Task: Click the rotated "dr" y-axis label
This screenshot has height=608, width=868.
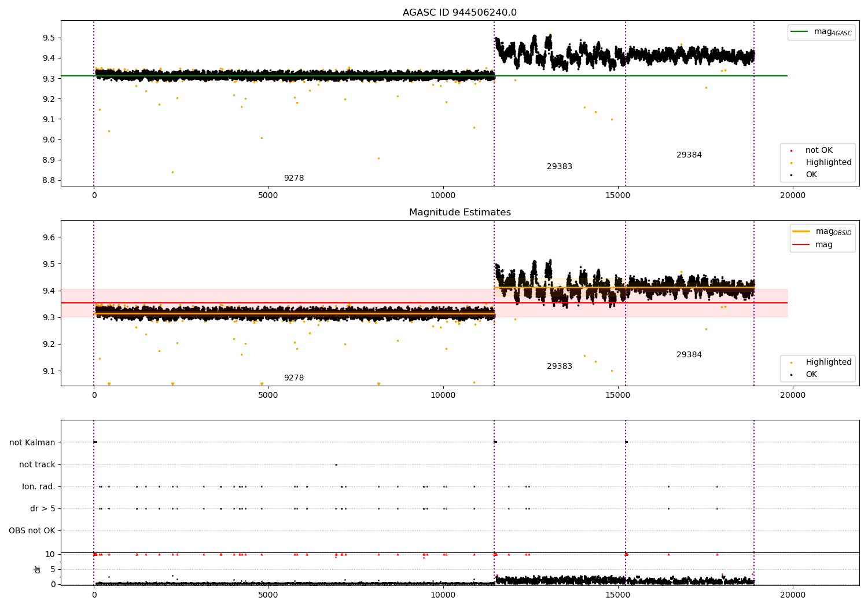Action: [38, 570]
